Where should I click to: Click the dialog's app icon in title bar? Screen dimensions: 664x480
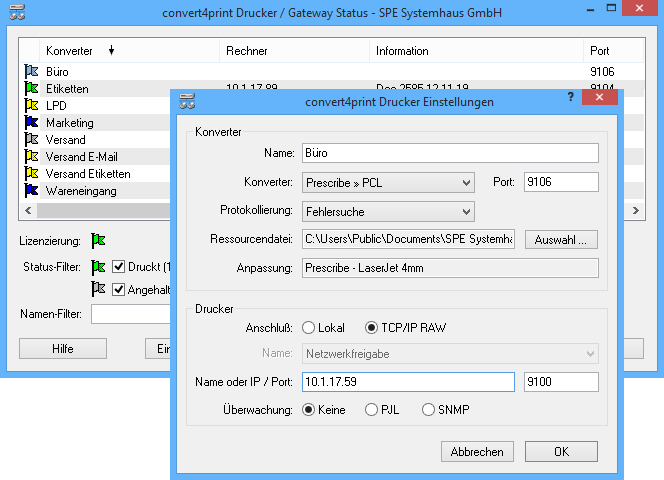(187, 100)
